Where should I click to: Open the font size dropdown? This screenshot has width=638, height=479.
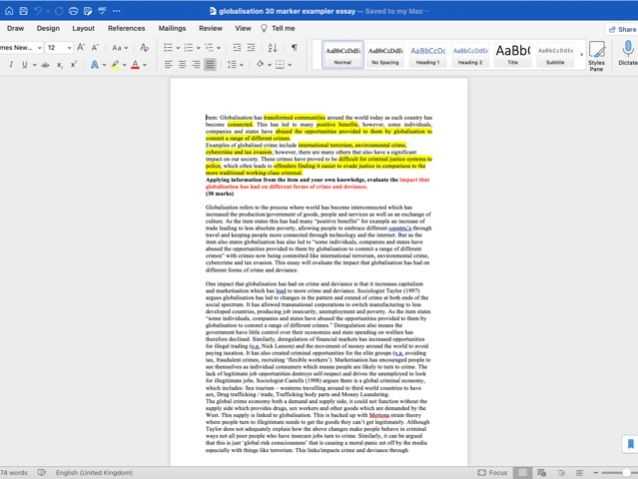(69, 48)
